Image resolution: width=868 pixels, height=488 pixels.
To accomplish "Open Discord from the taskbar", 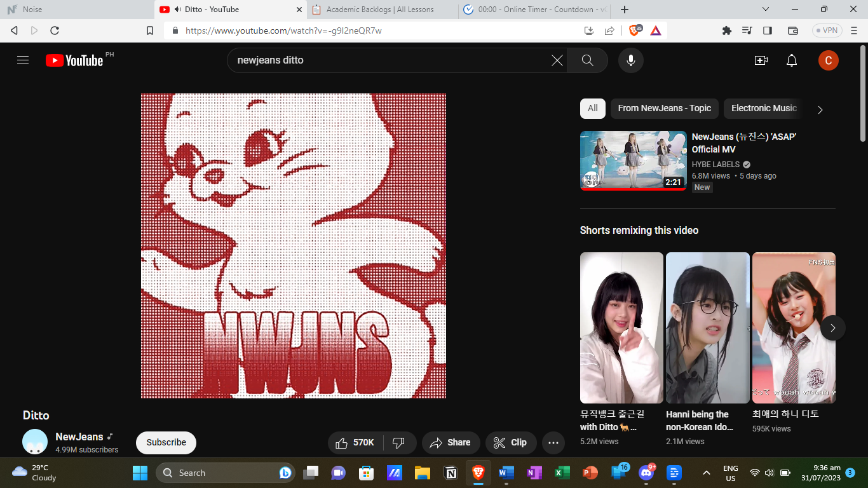I will point(647,473).
